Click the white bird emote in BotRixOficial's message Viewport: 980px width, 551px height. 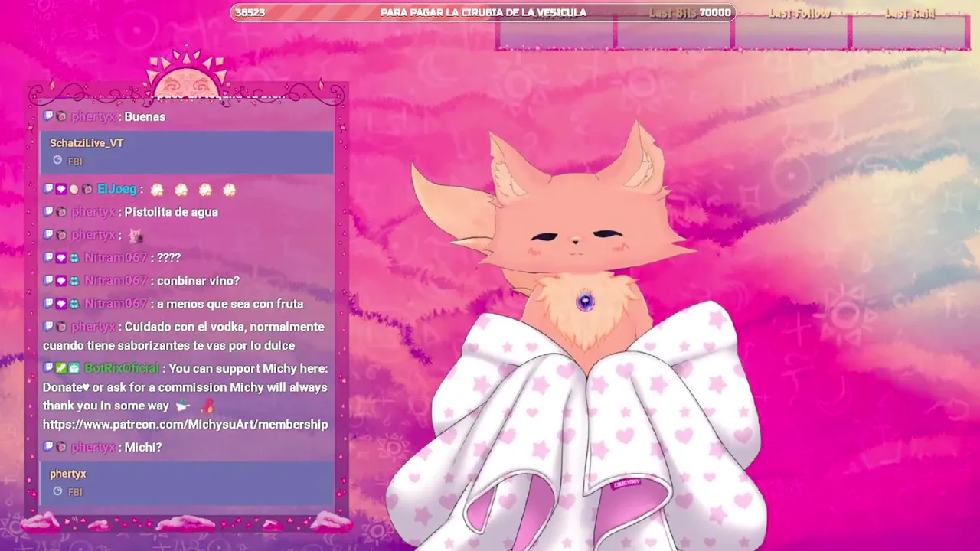point(182,406)
